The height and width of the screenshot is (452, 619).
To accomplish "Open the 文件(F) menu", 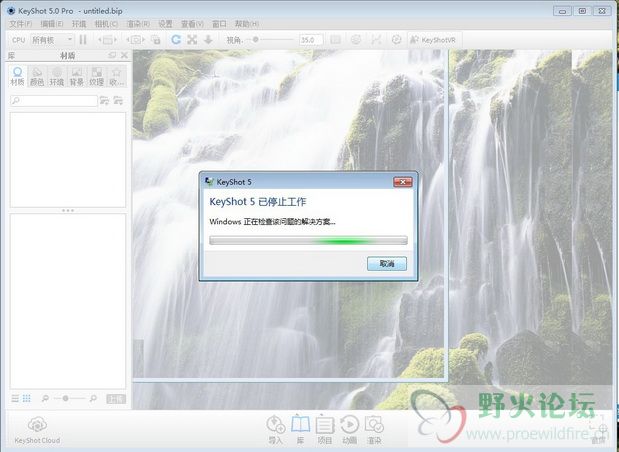I will point(21,24).
